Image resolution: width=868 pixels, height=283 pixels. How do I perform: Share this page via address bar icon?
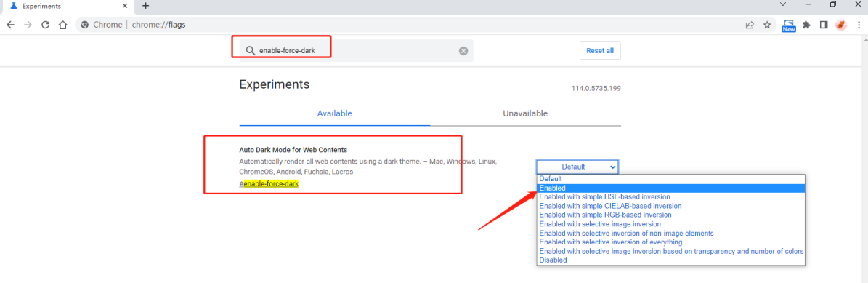(750, 25)
